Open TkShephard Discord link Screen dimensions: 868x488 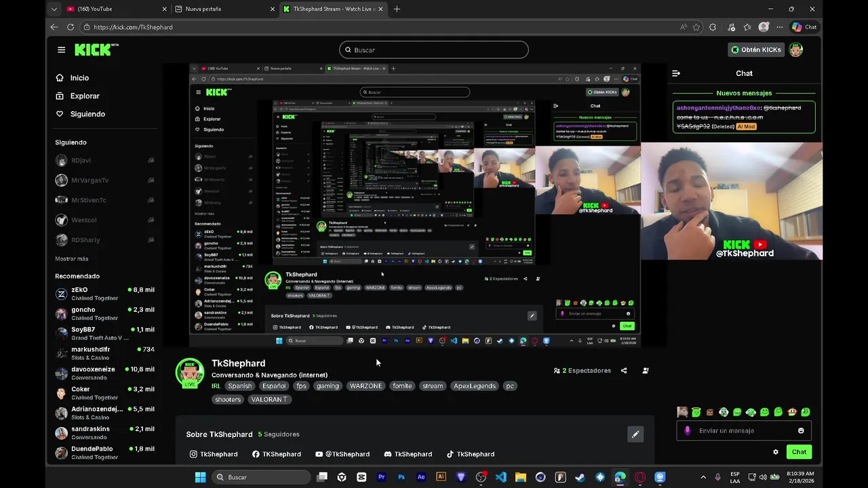(x=408, y=454)
